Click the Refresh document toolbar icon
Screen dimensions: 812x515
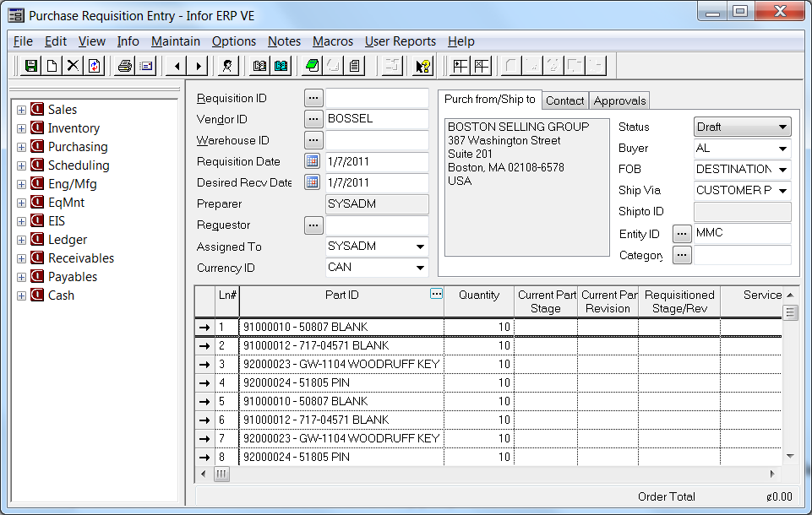[x=95, y=66]
